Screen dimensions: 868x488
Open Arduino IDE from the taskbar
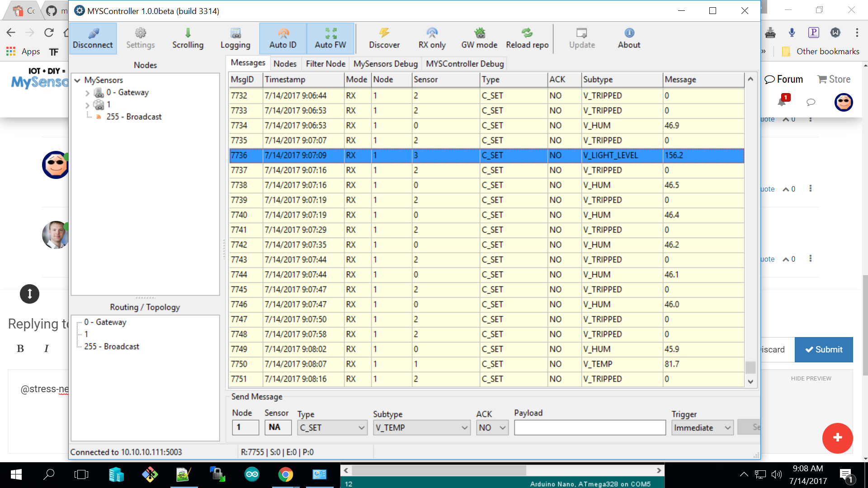[x=252, y=474]
